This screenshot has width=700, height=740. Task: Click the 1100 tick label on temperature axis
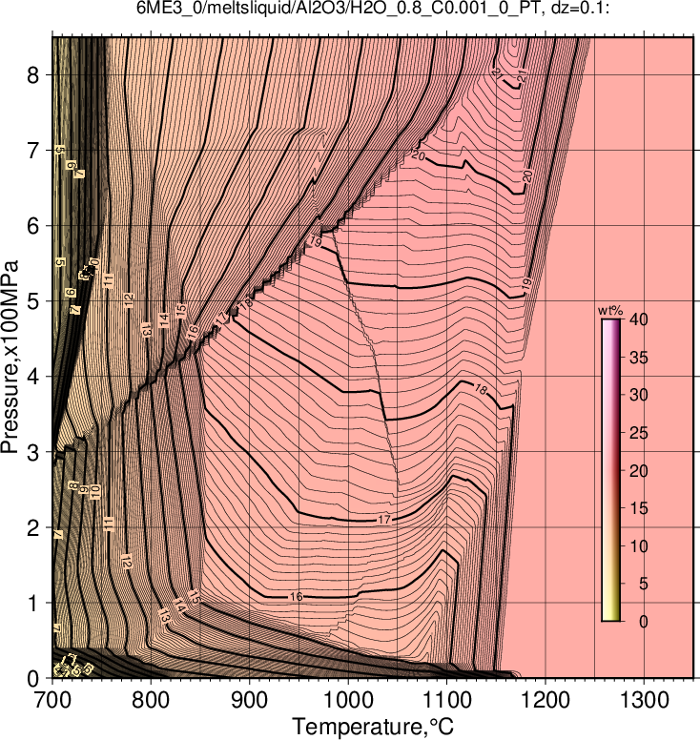pos(446,700)
